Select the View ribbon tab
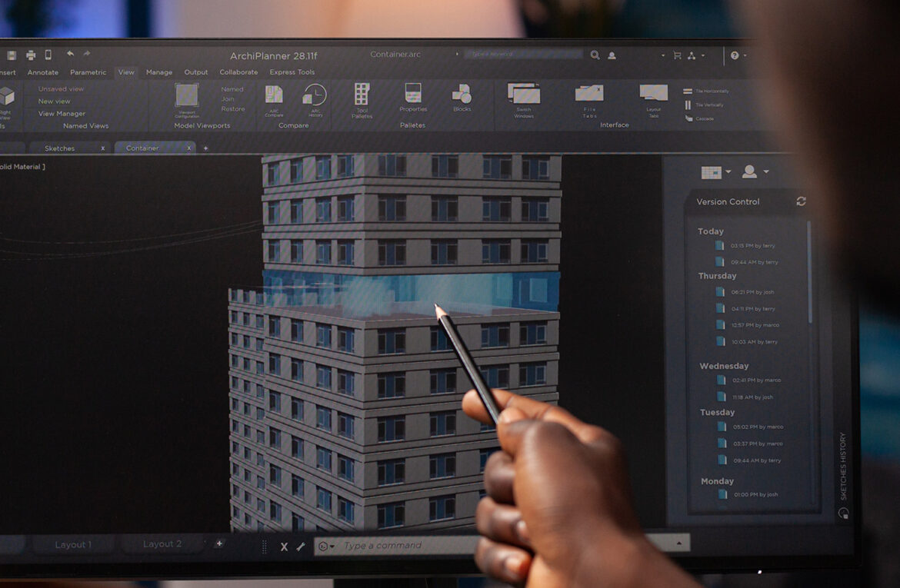 point(125,72)
